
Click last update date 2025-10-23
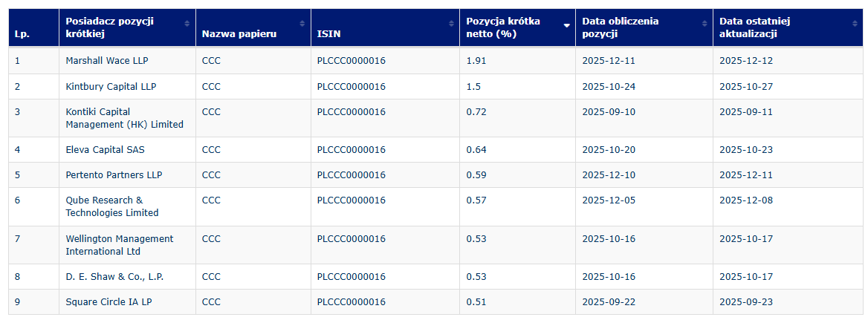click(746, 150)
